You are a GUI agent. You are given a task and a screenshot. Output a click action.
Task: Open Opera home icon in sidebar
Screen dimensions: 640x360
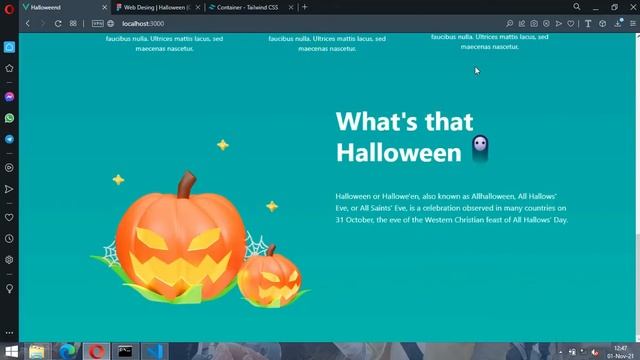pyautogui.click(x=9, y=47)
